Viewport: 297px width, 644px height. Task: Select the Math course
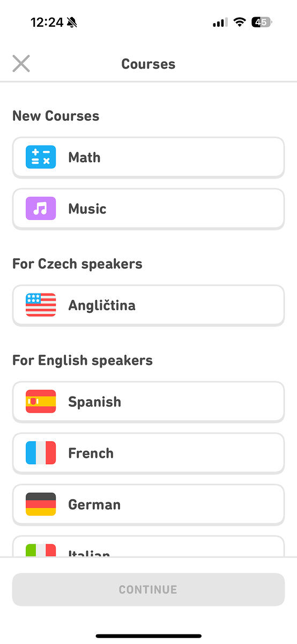point(148,158)
